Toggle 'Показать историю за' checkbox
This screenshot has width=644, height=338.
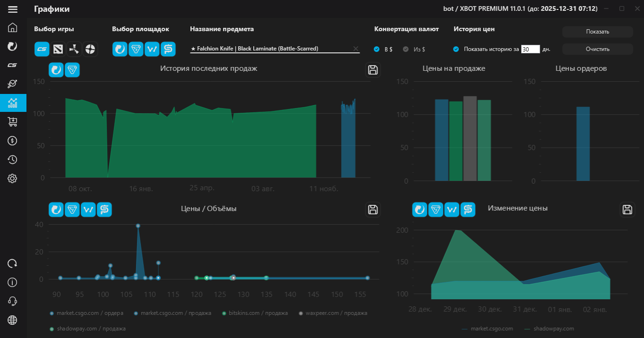[x=456, y=49]
